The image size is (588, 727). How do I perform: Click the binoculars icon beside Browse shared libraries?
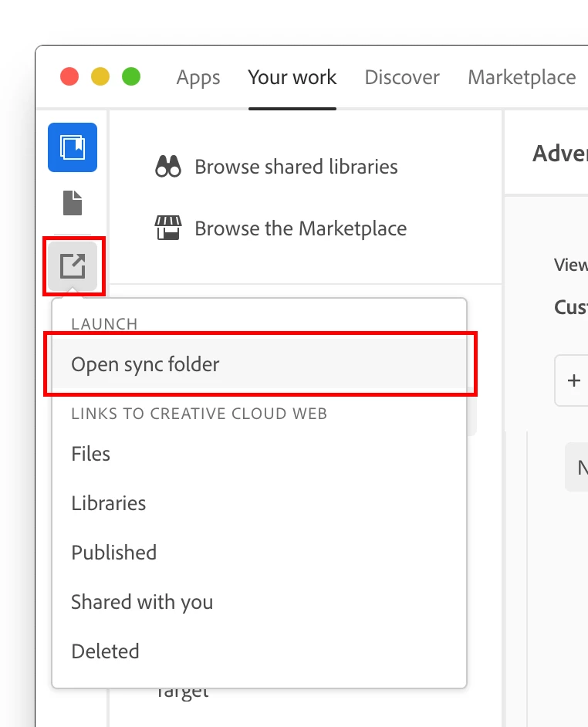click(168, 167)
